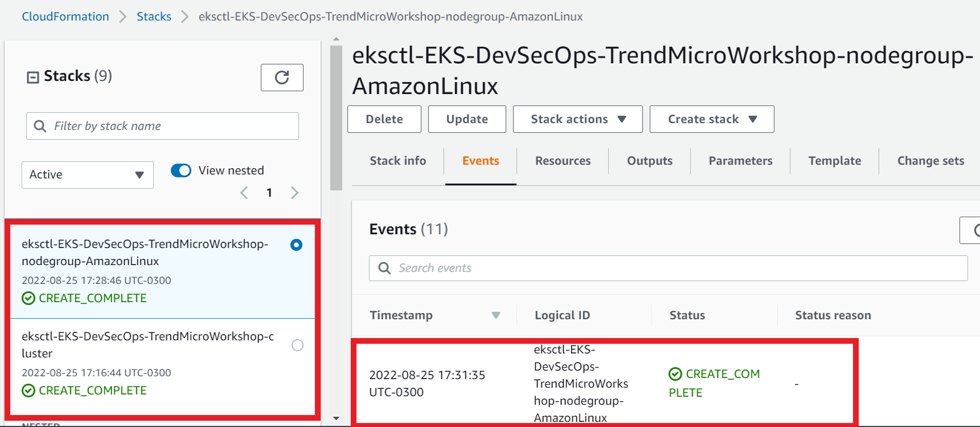Click the scrollbar up arrow
The width and height of the screenshot is (980, 427).
[336, 39]
